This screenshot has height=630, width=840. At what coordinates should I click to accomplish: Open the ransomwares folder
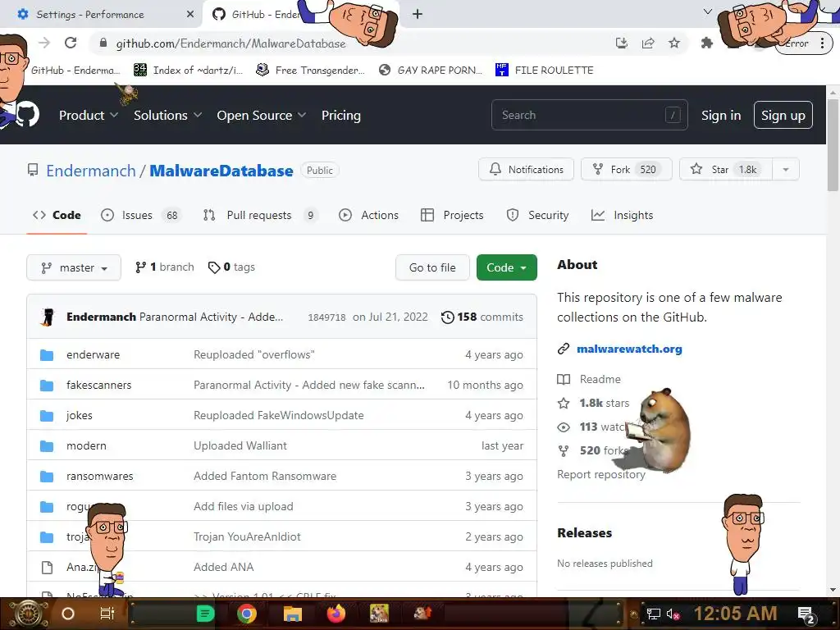(99, 476)
